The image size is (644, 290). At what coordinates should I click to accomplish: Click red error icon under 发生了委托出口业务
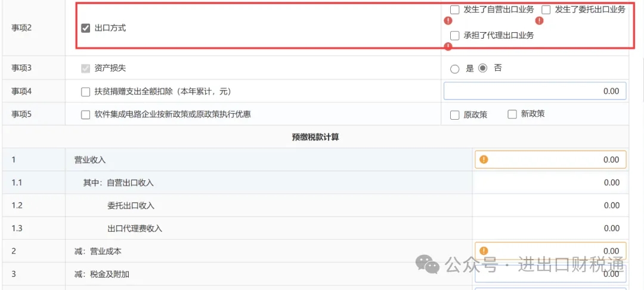tap(539, 21)
